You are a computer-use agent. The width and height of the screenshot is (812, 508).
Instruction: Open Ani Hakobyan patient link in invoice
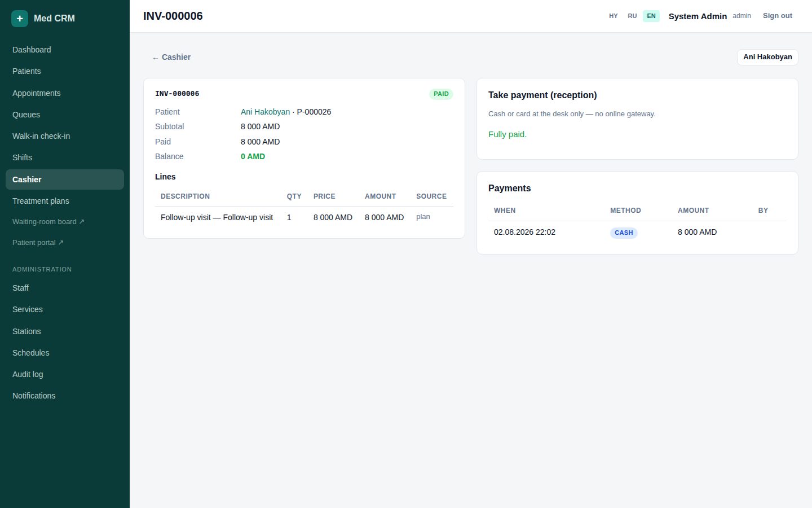265,112
